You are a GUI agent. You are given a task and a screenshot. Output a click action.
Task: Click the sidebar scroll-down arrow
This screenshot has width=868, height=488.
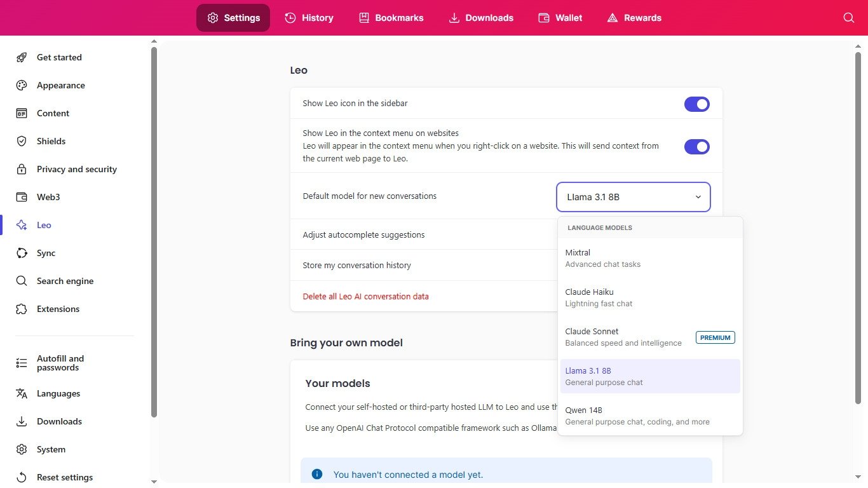(x=154, y=482)
